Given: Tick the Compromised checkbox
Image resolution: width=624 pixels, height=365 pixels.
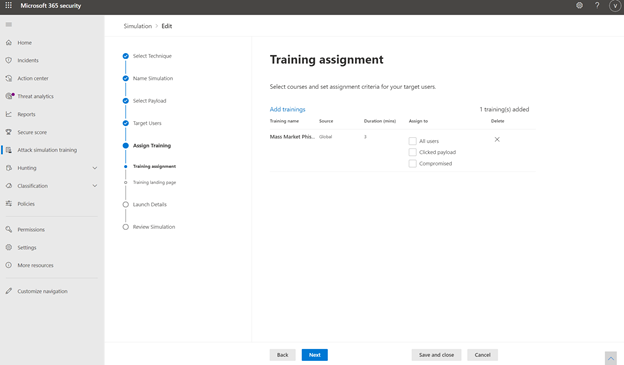Looking at the screenshot, I should (413, 164).
